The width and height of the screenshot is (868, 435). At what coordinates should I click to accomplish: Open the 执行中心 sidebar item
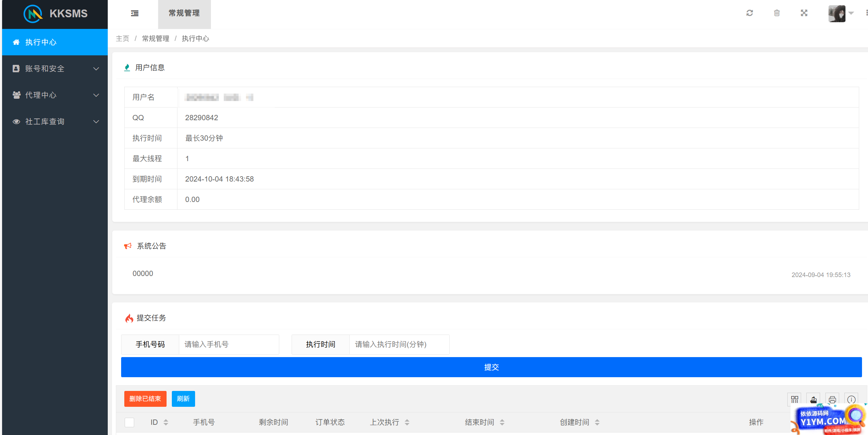click(x=55, y=42)
